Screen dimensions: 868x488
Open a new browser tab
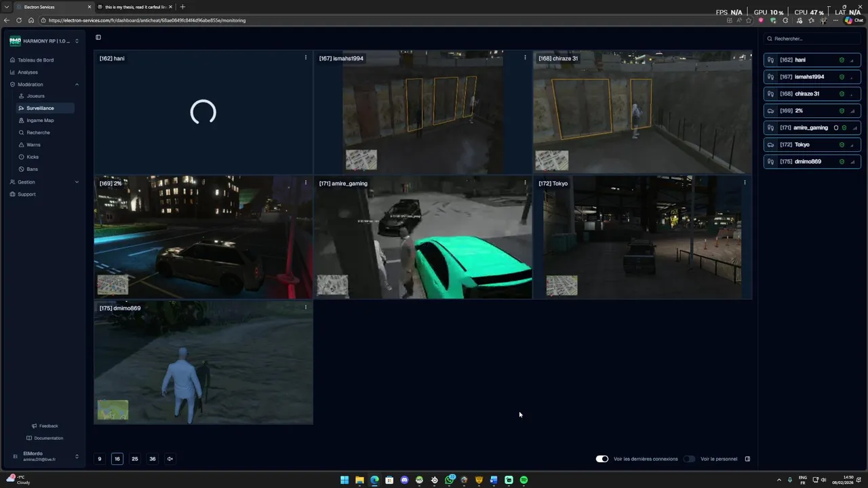[183, 7]
